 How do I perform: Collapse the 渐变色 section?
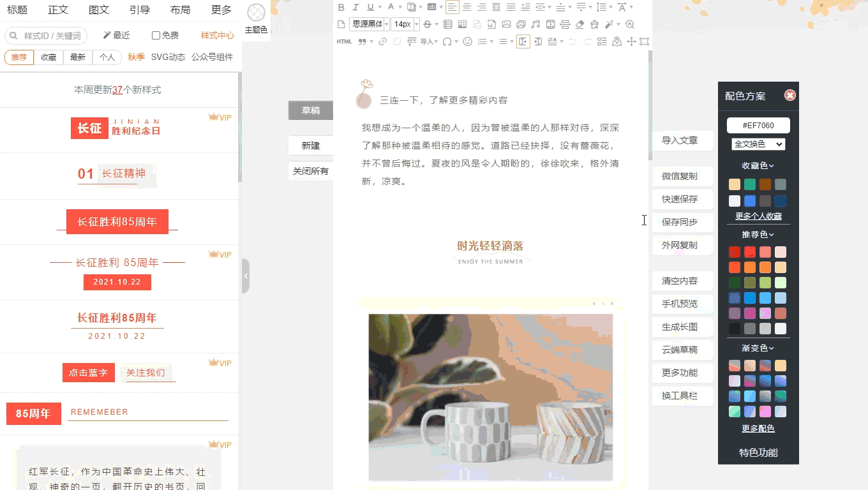[758, 348]
